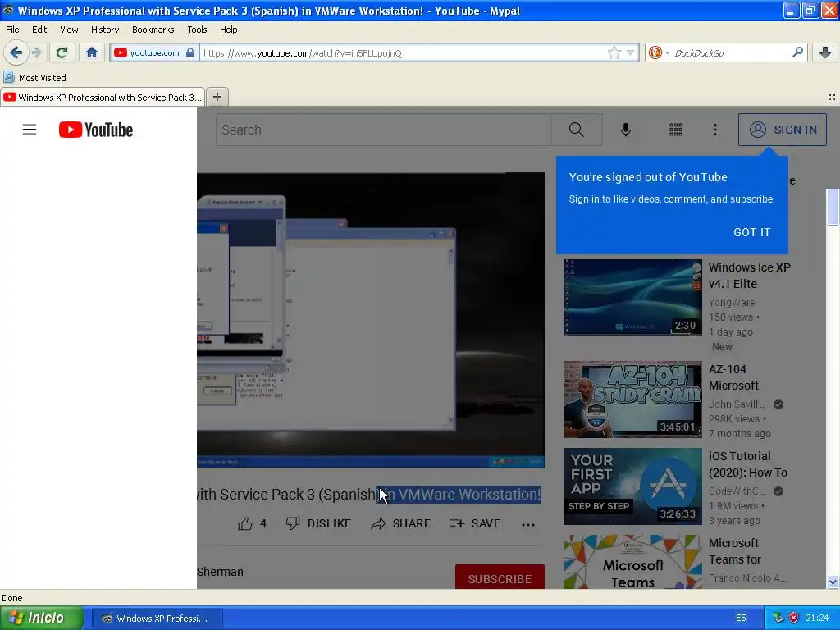Click the 'iOS Tutorial (2020): How To' title
840x630 pixels.
tap(748, 464)
